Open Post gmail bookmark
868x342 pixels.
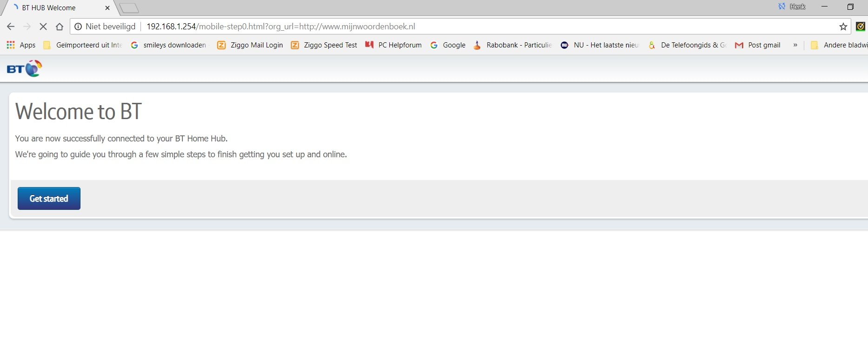[758, 45]
